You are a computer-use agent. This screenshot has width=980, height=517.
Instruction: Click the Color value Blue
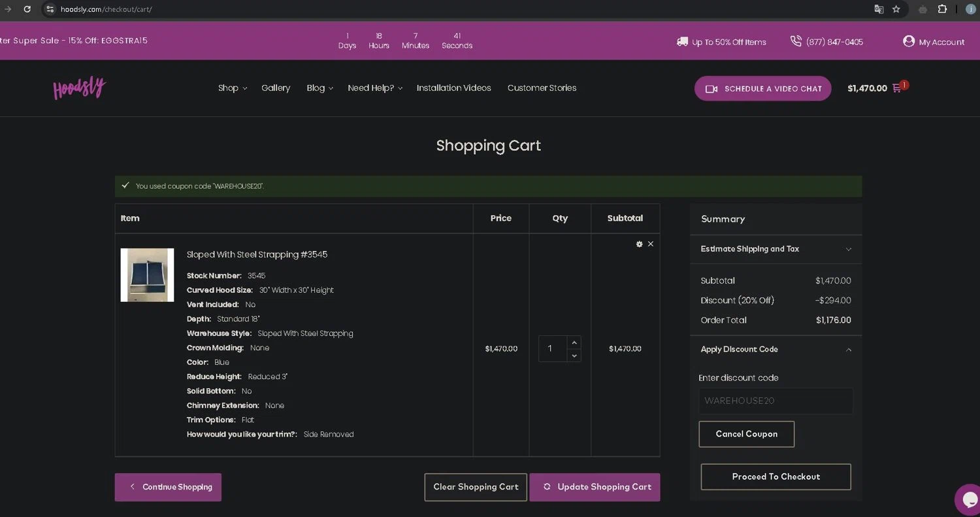[x=221, y=362]
